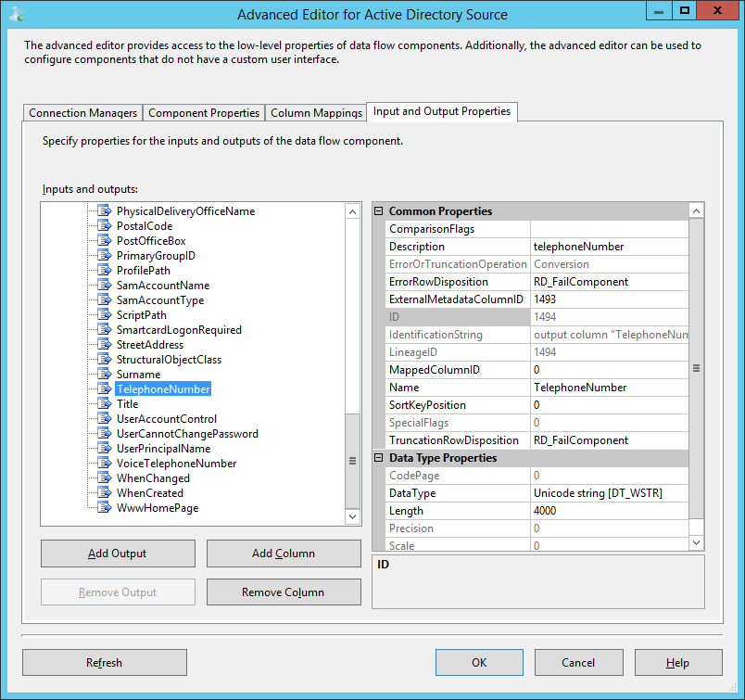The height and width of the screenshot is (700, 745).
Task: Select the Title column text in tree
Action: 127,404
